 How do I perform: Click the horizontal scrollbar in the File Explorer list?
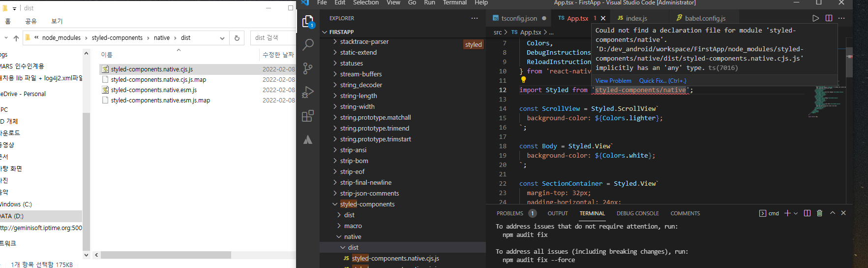[166, 255]
